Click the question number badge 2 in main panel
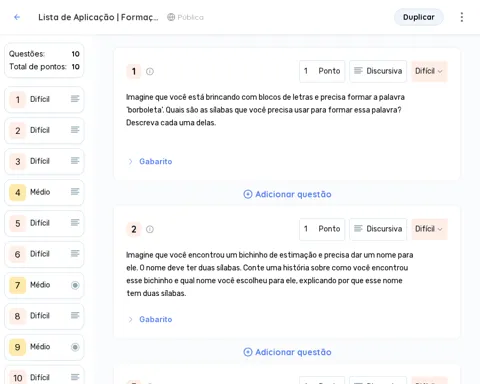 tap(134, 229)
